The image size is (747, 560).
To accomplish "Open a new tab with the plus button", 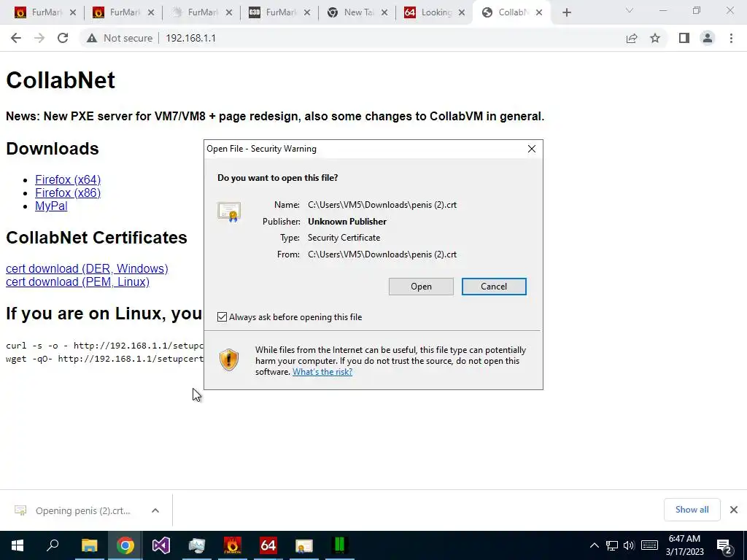I will (566, 13).
